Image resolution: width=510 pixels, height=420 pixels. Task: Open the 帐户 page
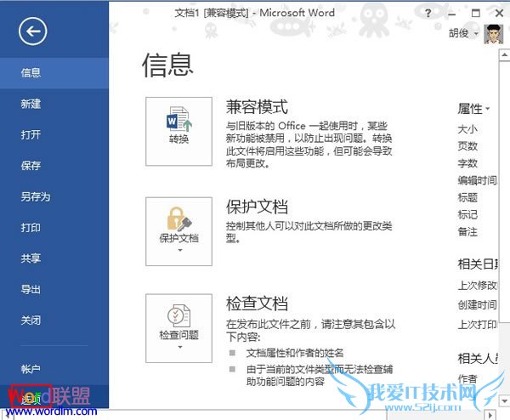pyautogui.click(x=31, y=369)
